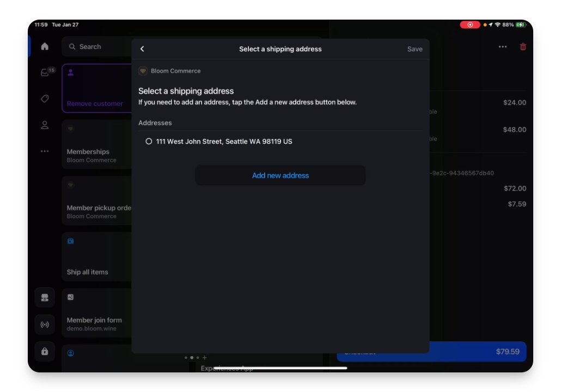The width and height of the screenshot is (561, 392).
Task: Tap Remove customer tile
Action: (97, 88)
